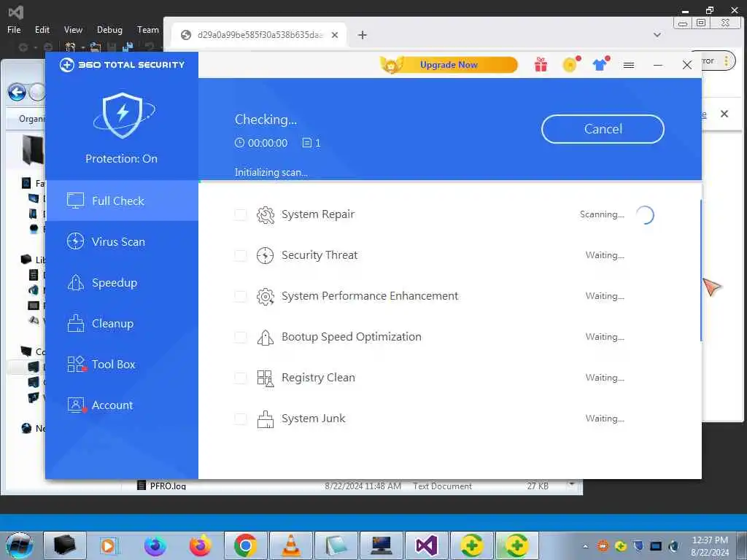Click the System Repair gear-wrench icon
747x560 pixels.
click(x=266, y=215)
